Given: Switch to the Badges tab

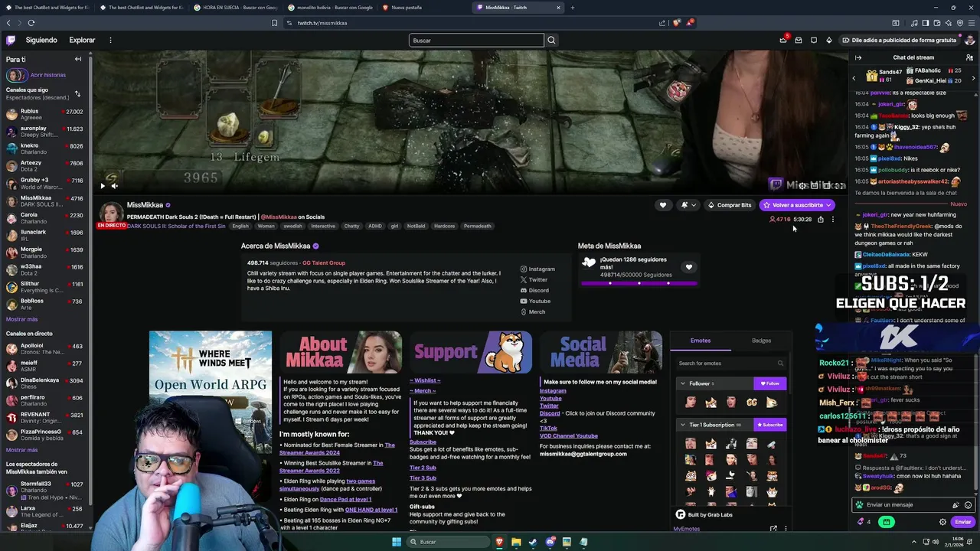Looking at the screenshot, I should (761, 341).
